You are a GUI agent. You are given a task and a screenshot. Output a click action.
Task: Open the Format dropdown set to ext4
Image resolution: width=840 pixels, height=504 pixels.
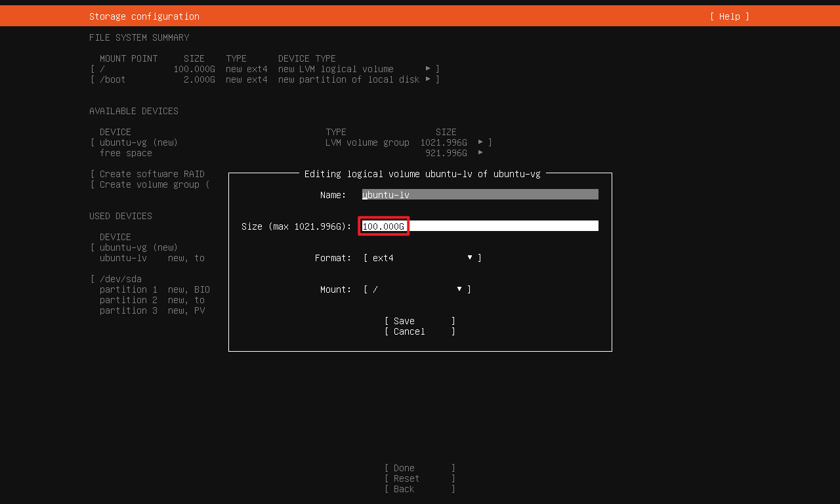tap(422, 258)
